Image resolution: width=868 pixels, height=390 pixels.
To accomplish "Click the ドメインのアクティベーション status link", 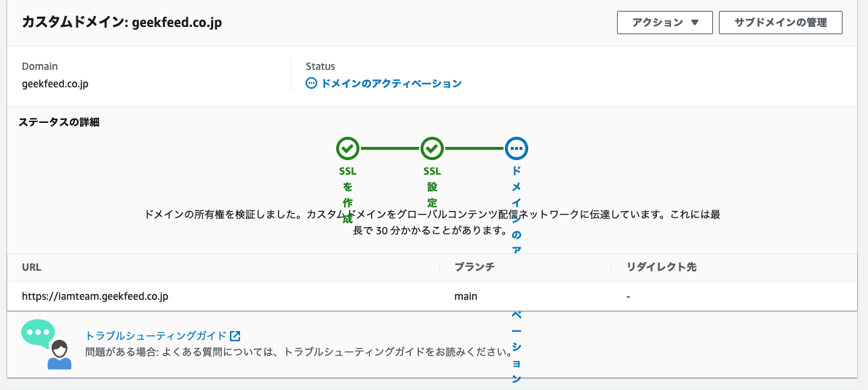I will [x=391, y=84].
